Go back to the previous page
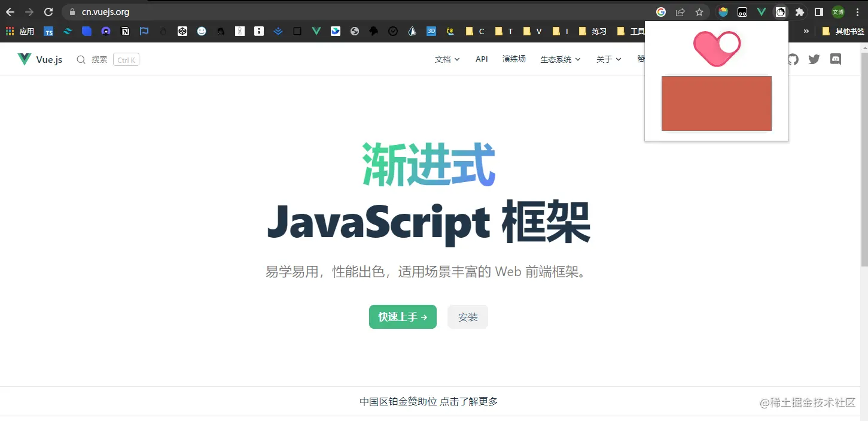868x421 pixels. tap(10, 12)
